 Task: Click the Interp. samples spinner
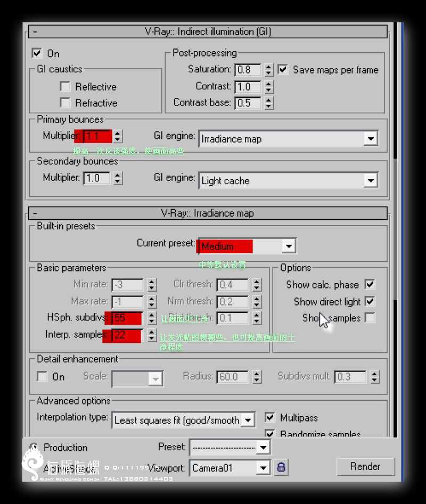tap(151, 335)
